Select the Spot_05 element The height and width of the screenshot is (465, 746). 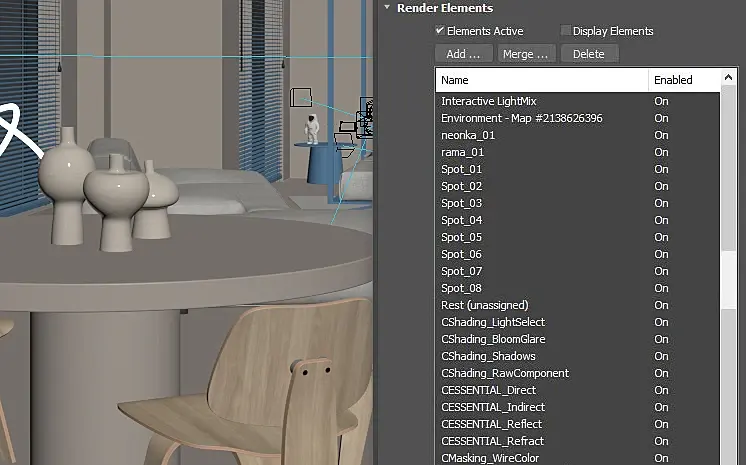coord(578,237)
